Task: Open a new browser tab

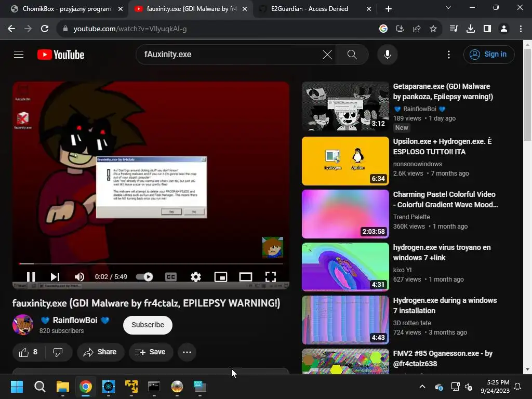Action: 389,9
